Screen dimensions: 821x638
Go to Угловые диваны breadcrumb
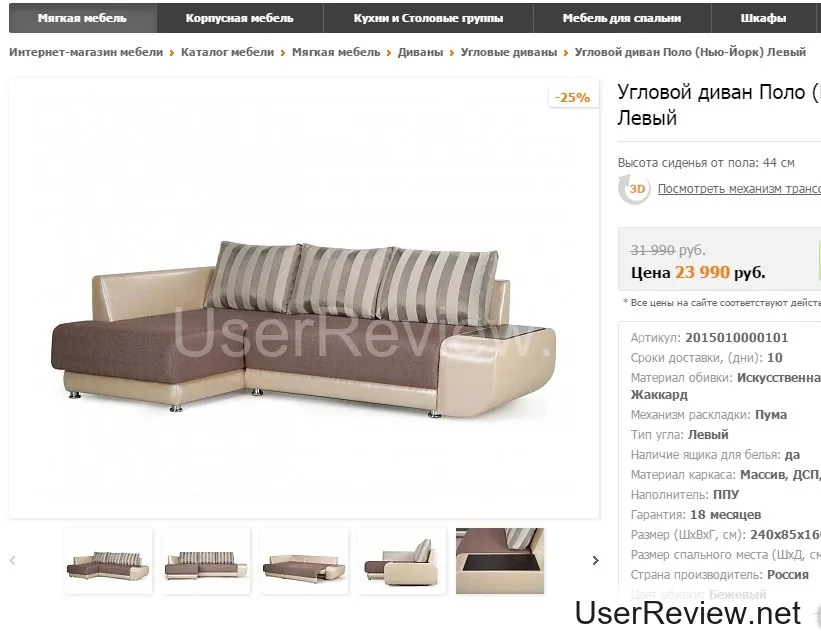pos(508,52)
